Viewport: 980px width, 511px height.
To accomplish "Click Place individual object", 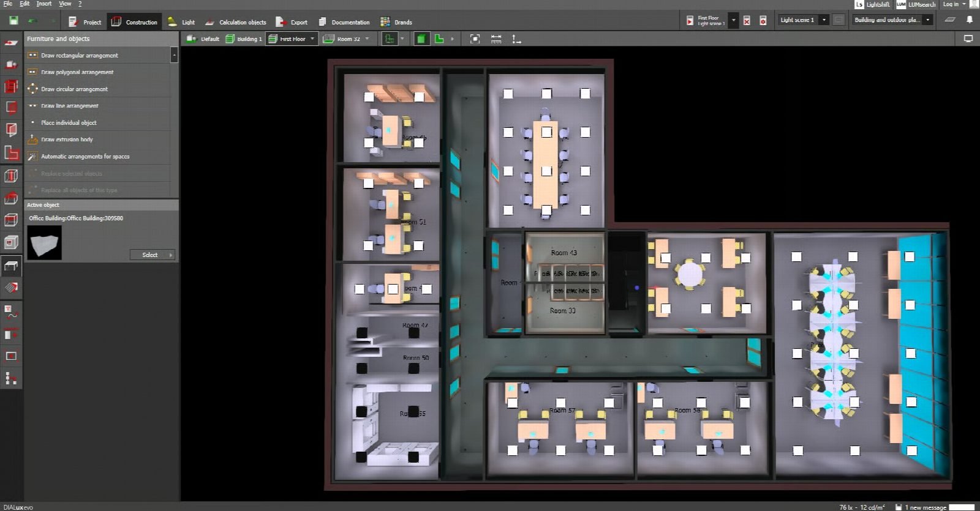I will (97, 123).
